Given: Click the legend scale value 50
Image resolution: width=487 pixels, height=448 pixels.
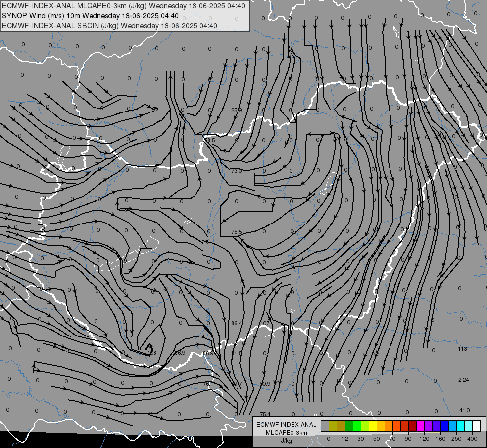Looking at the screenshot, I should 377,439.
